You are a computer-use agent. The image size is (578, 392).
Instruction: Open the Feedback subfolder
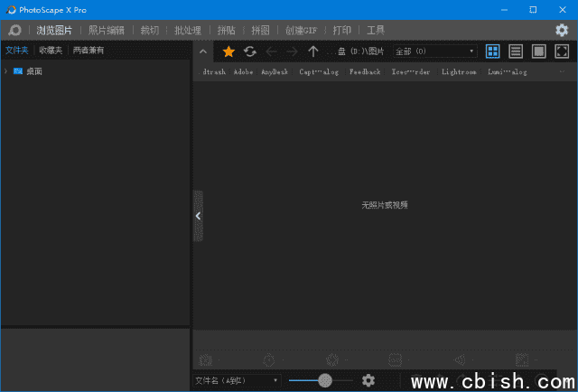(365, 72)
